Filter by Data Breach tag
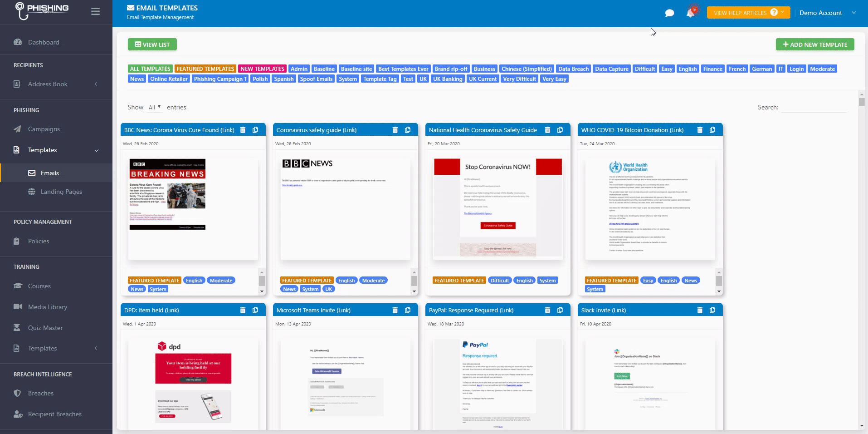Image resolution: width=868 pixels, height=434 pixels. click(573, 69)
